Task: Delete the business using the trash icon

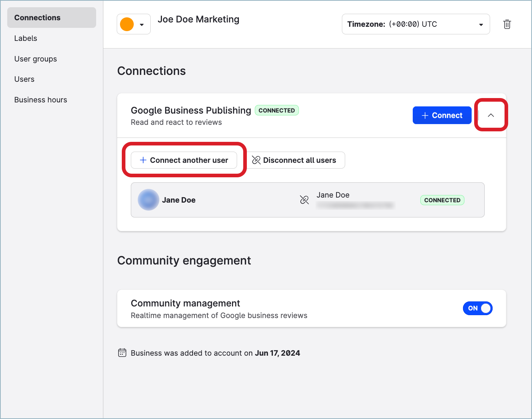Action: (507, 24)
